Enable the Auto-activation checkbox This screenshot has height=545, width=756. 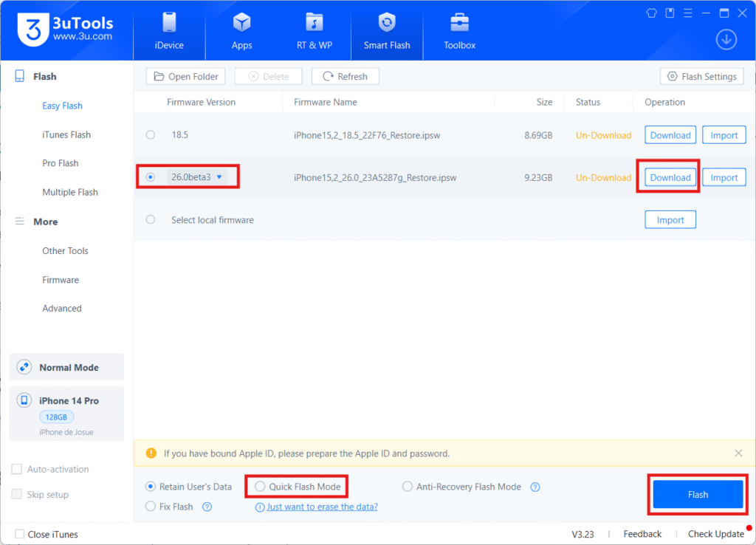click(x=17, y=469)
